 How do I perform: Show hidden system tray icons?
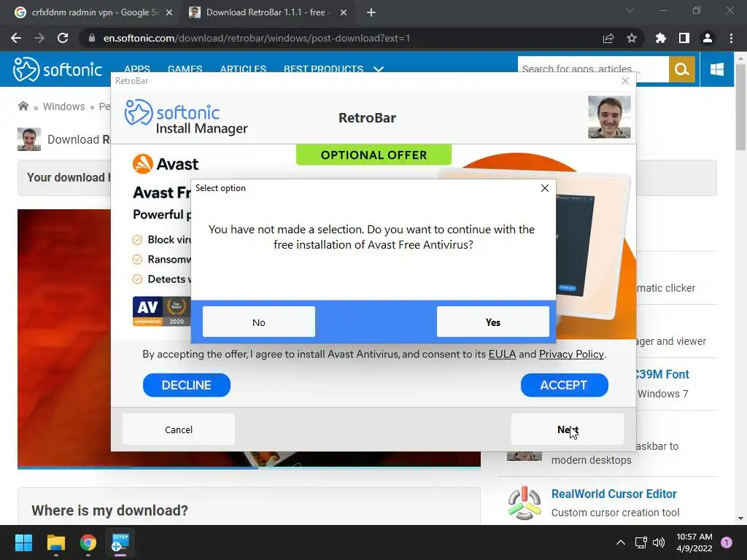621,542
